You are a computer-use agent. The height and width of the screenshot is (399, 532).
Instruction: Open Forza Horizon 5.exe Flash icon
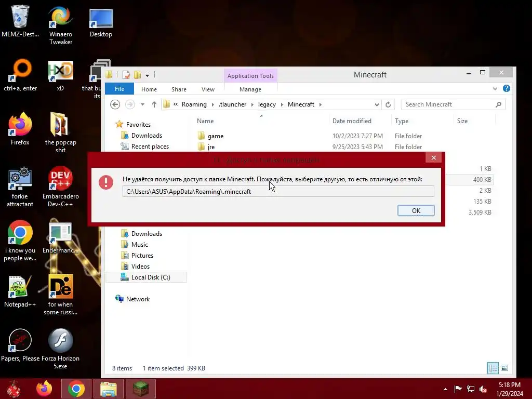pyautogui.click(x=60, y=349)
